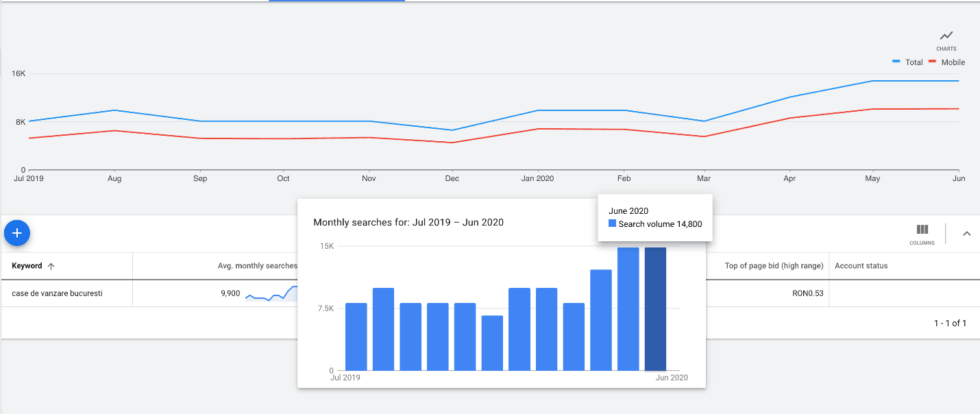980x414 pixels.
Task: Open the Charts type selector icon
Action: pos(946,40)
